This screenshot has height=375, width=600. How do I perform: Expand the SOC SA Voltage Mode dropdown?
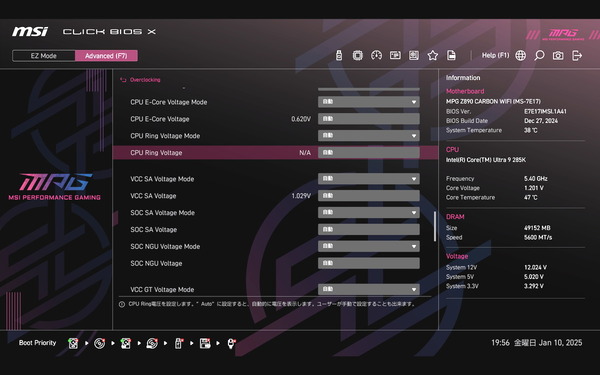(x=368, y=213)
